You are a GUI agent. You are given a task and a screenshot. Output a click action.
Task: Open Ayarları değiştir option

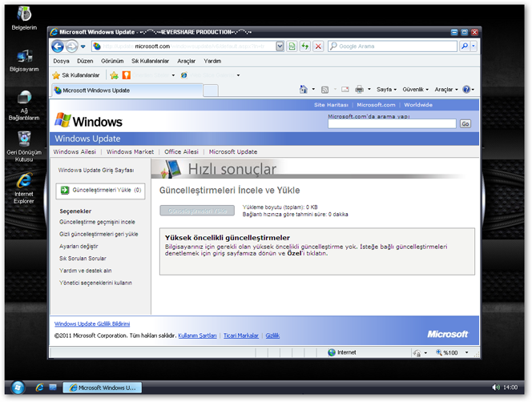pyautogui.click(x=79, y=247)
